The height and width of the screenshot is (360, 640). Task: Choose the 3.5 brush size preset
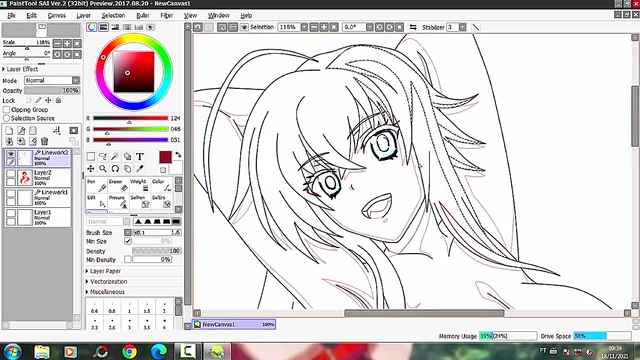pyautogui.click(x=147, y=323)
